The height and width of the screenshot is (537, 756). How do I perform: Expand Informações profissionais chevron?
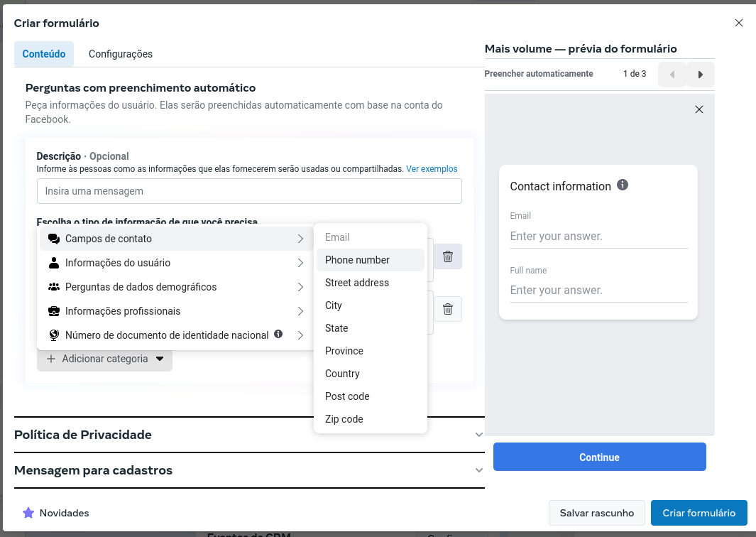click(x=300, y=311)
